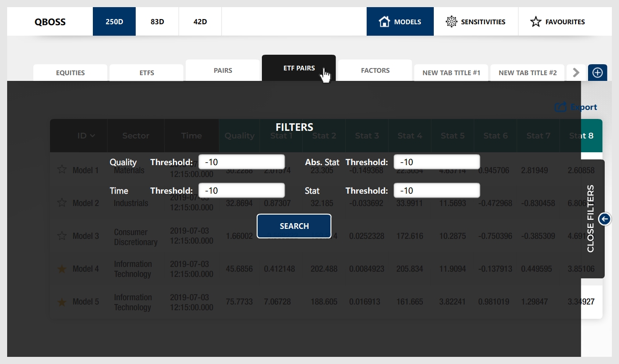Viewport: 619px width, 364px height.
Task: Unfavourite Model 5 using its star
Action: pyautogui.click(x=62, y=302)
